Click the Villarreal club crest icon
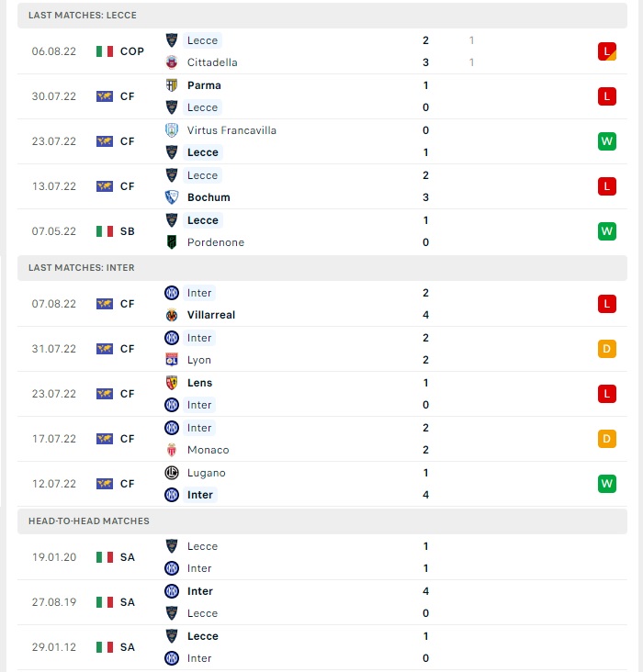643x672 pixels. pos(172,315)
